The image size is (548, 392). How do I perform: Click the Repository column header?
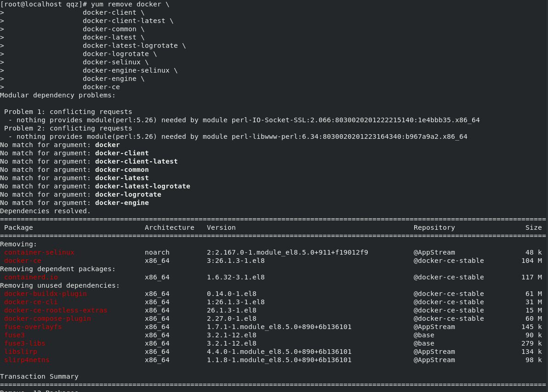(x=434, y=227)
